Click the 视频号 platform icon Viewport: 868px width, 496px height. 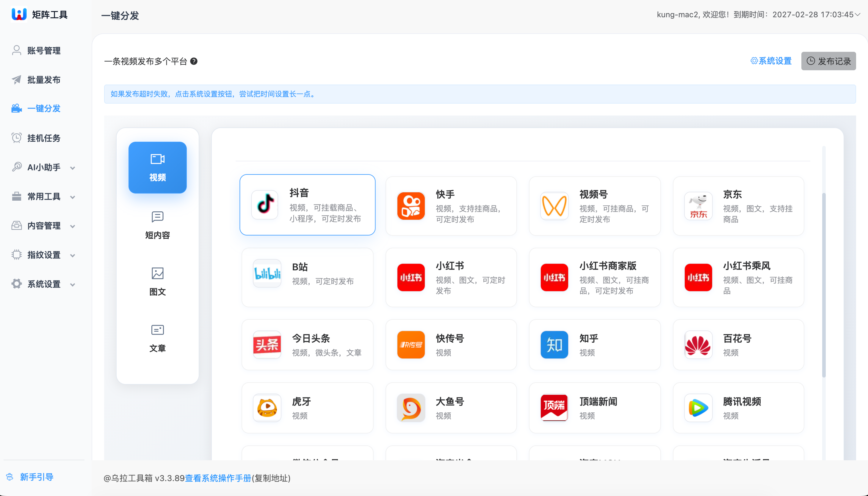(x=554, y=206)
